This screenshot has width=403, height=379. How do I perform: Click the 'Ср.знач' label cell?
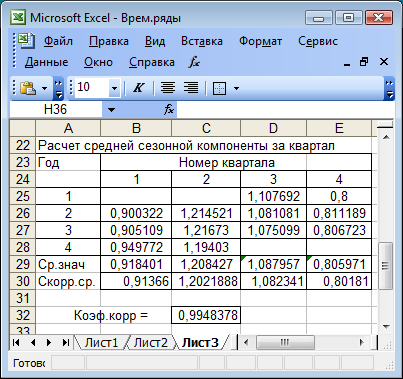coord(68,264)
